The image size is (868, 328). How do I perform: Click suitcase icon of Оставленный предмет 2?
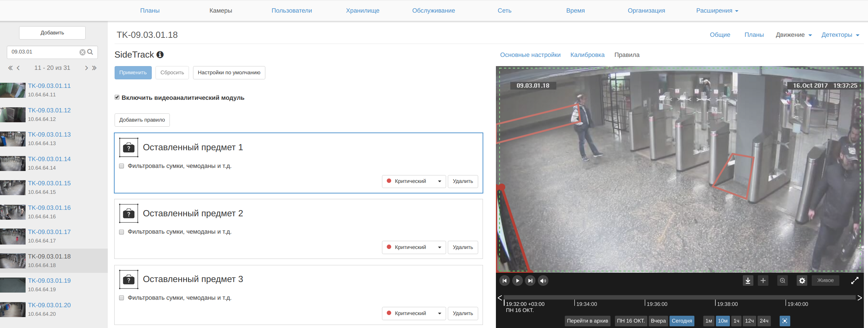coord(129,214)
